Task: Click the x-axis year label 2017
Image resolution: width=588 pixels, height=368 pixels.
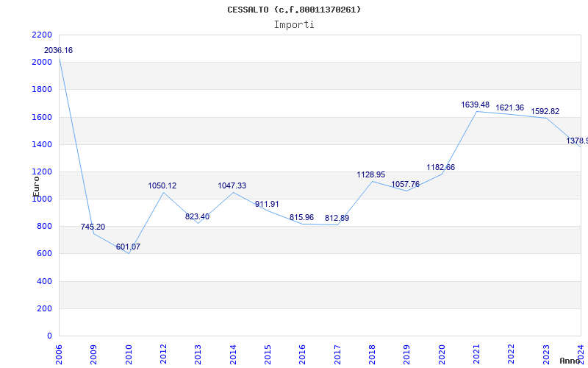Action: click(x=337, y=355)
